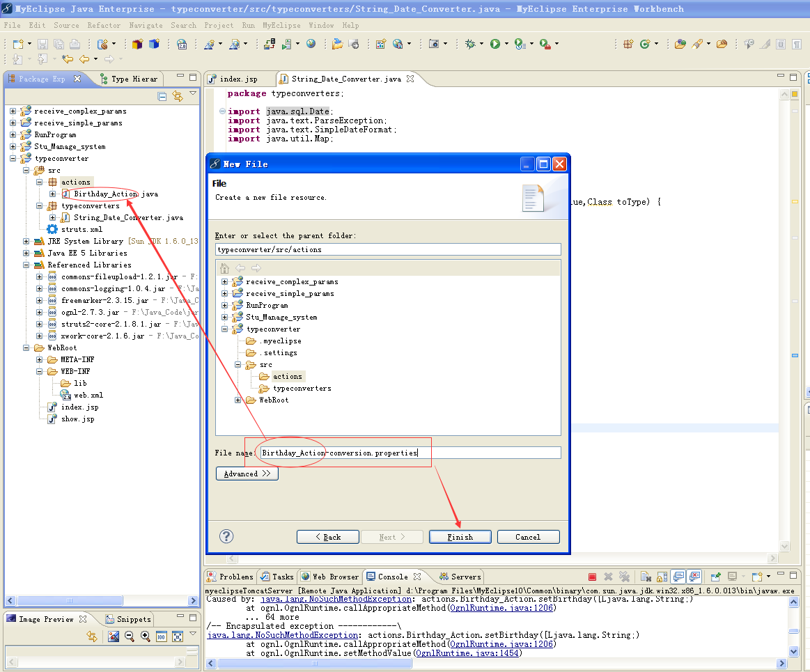Click the Link with Editor icon in Package Explorer
This screenshot has width=810, height=672.
tap(177, 96)
